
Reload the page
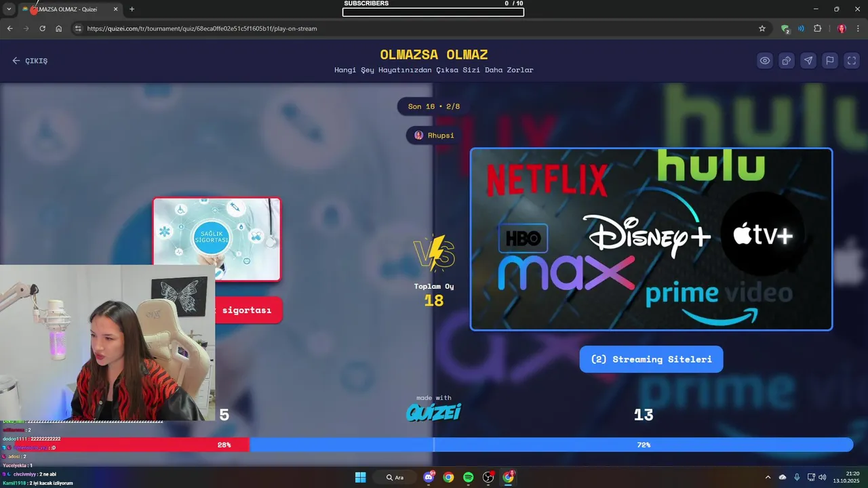pyautogui.click(x=42, y=28)
